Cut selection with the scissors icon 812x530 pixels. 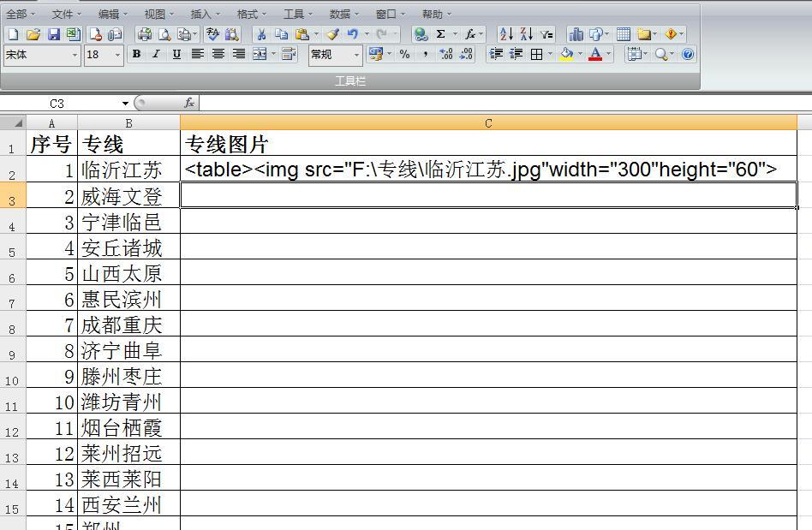(x=261, y=34)
